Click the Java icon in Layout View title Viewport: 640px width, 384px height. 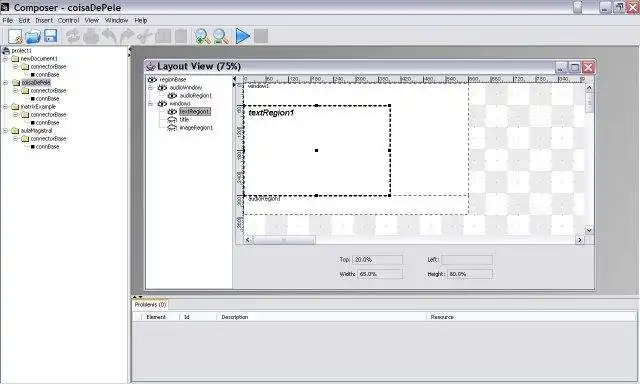tap(151, 66)
